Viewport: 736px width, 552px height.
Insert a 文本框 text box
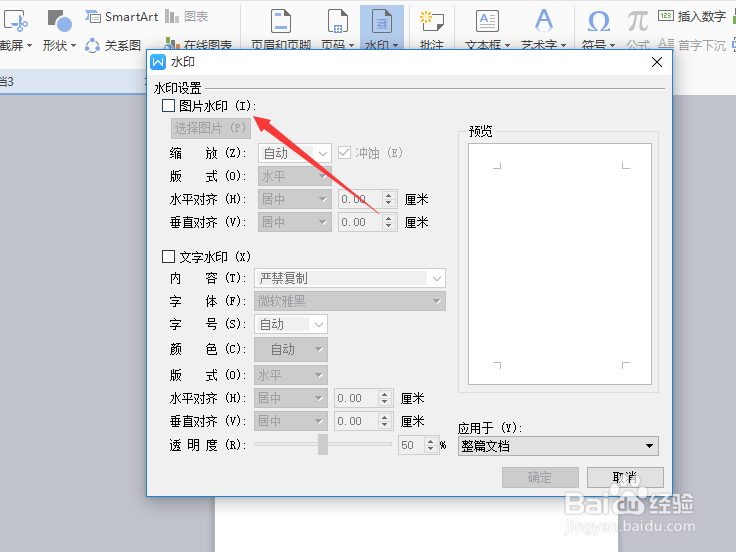coord(487,29)
